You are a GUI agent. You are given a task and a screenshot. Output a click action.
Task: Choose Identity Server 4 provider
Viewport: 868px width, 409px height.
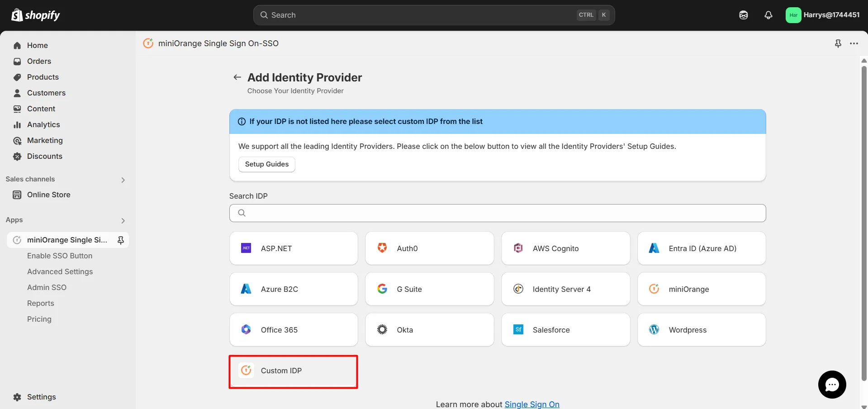click(x=565, y=289)
